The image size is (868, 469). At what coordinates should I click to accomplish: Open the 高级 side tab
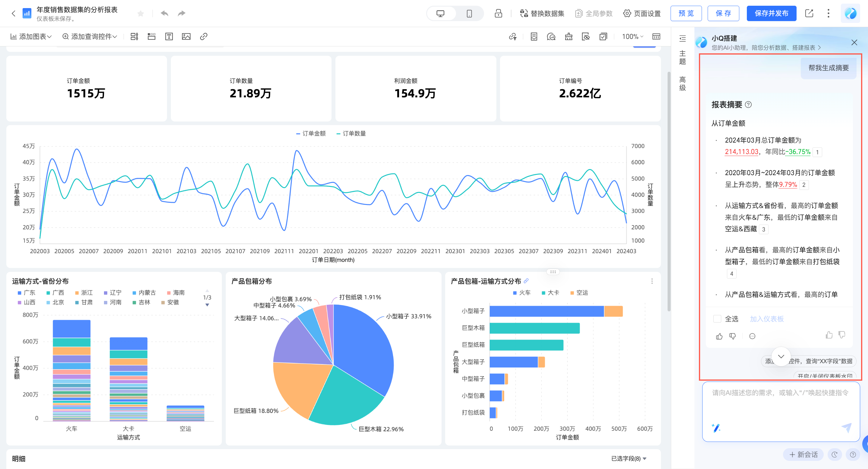pyautogui.click(x=682, y=83)
